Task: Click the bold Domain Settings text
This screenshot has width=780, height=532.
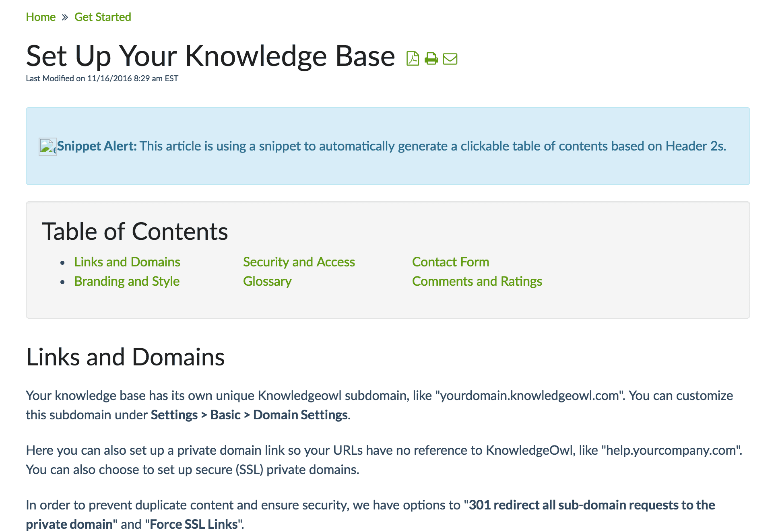Action: pyautogui.click(x=301, y=415)
